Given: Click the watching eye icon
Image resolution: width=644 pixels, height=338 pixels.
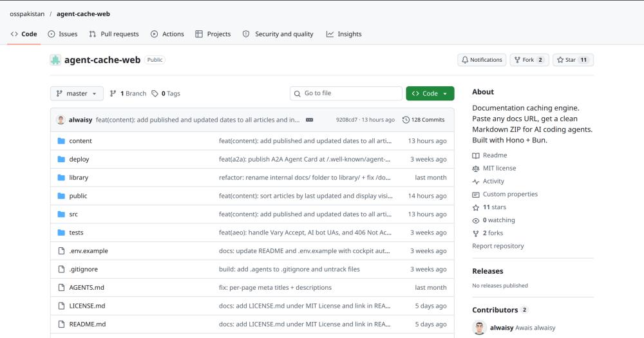Looking at the screenshot, I should (476, 221).
